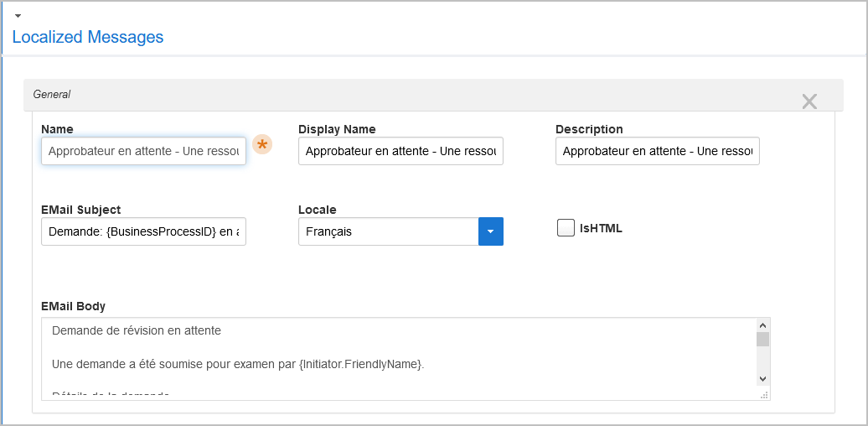Click the EMail Subject field label

pos(80,210)
